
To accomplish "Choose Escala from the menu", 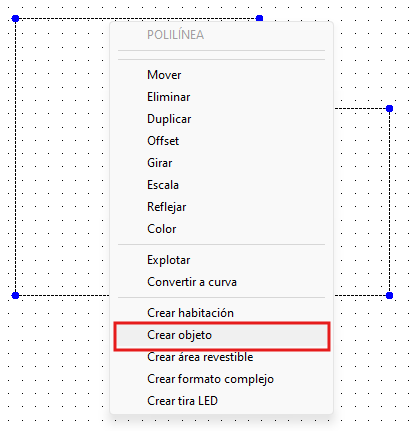I will [x=221, y=185].
